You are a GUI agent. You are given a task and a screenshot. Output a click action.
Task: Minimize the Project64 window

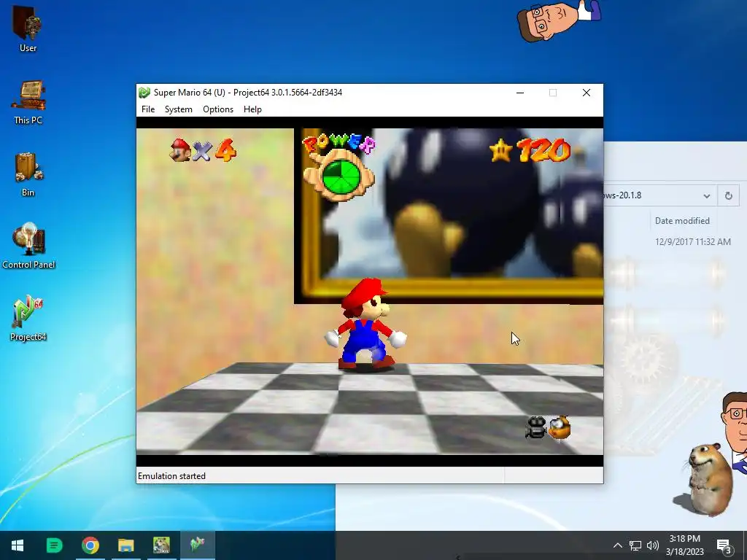coord(520,93)
